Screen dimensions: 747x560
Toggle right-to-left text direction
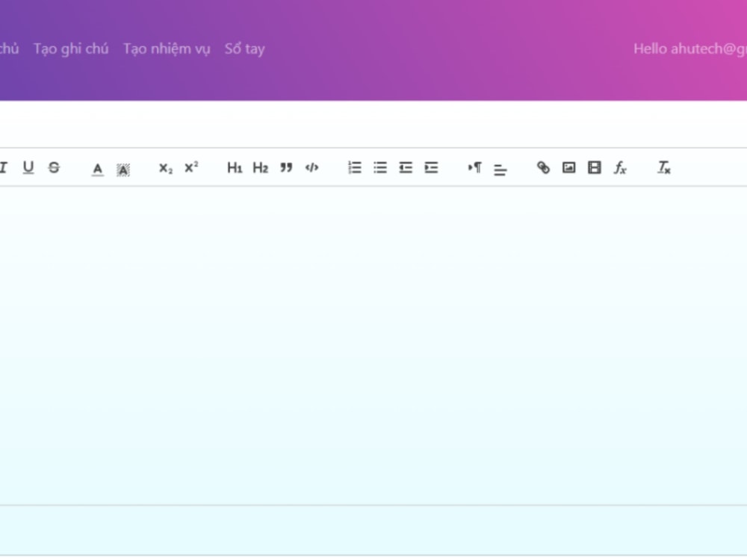click(x=474, y=167)
